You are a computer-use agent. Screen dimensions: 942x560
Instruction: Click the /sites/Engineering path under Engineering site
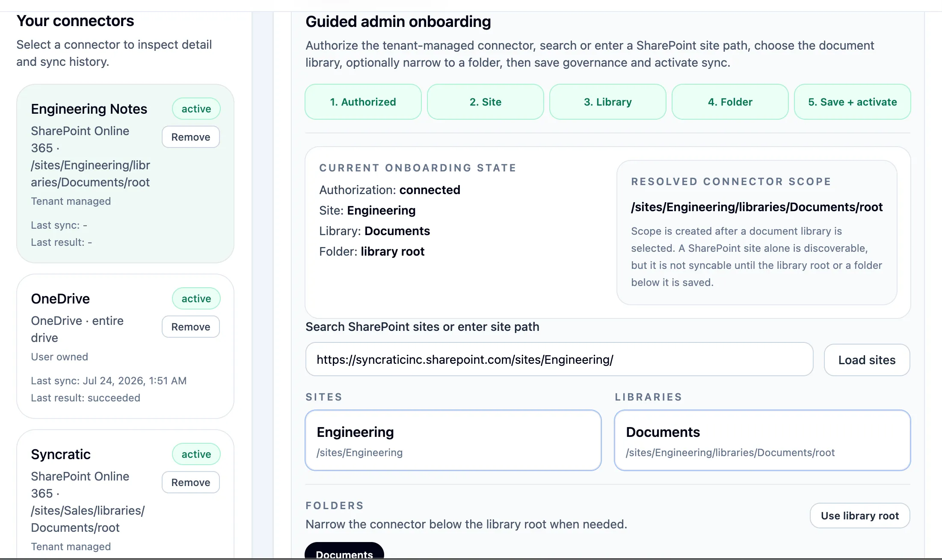pyautogui.click(x=359, y=452)
